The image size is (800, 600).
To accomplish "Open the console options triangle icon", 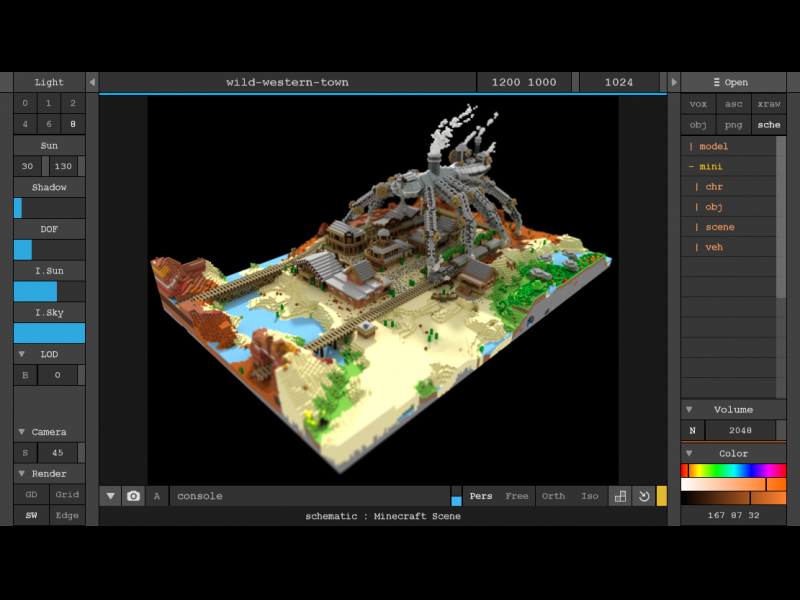I will pyautogui.click(x=110, y=496).
